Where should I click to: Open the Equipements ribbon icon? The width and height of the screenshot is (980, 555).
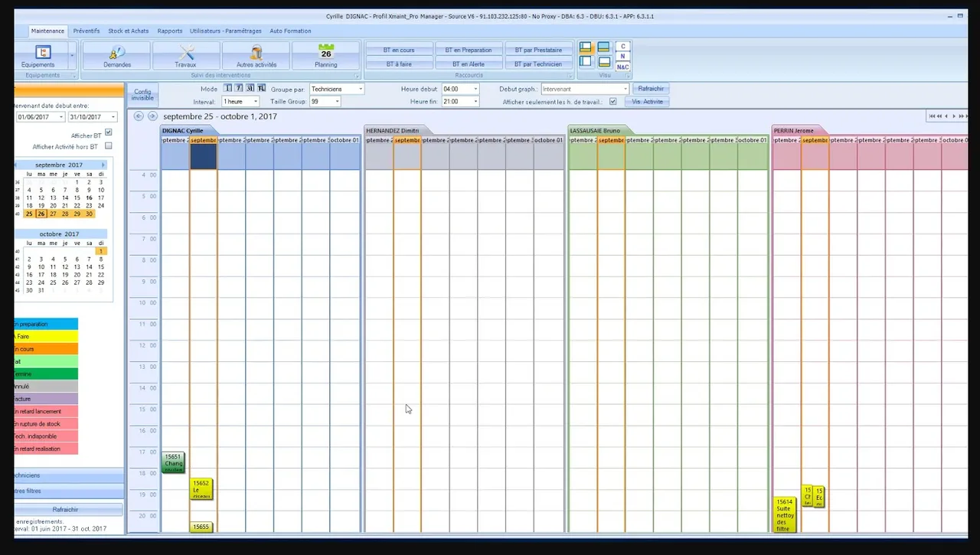[43, 56]
